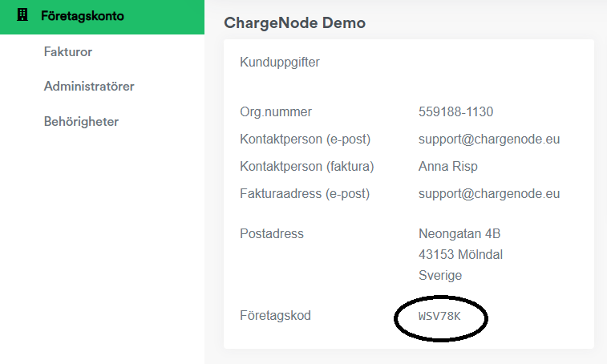Click the name Anna Risp

click(x=448, y=167)
